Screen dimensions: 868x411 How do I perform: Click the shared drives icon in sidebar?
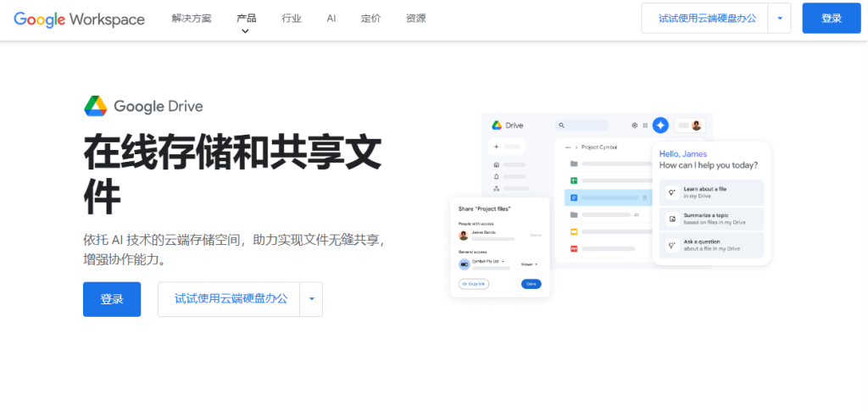coord(497,189)
